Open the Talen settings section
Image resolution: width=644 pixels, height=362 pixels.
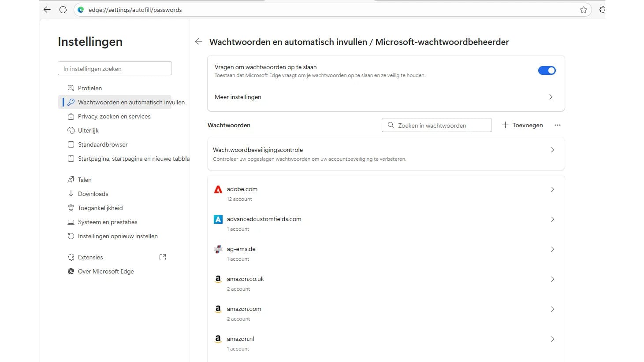(115, 180)
